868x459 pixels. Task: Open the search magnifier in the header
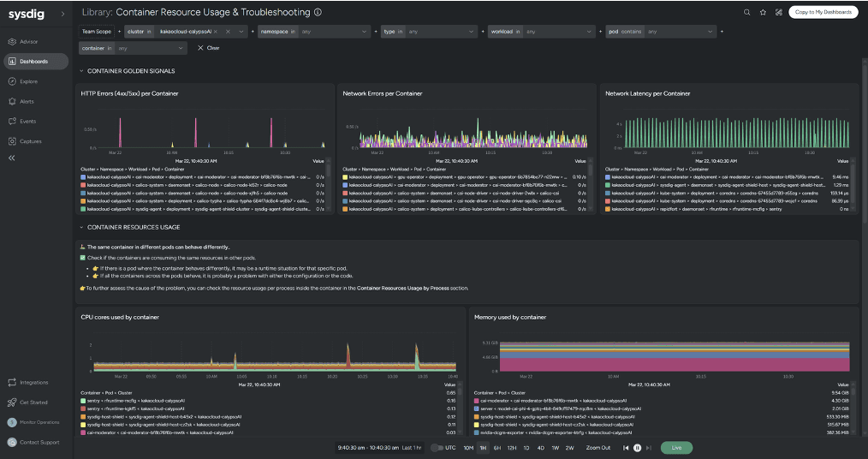click(x=746, y=12)
